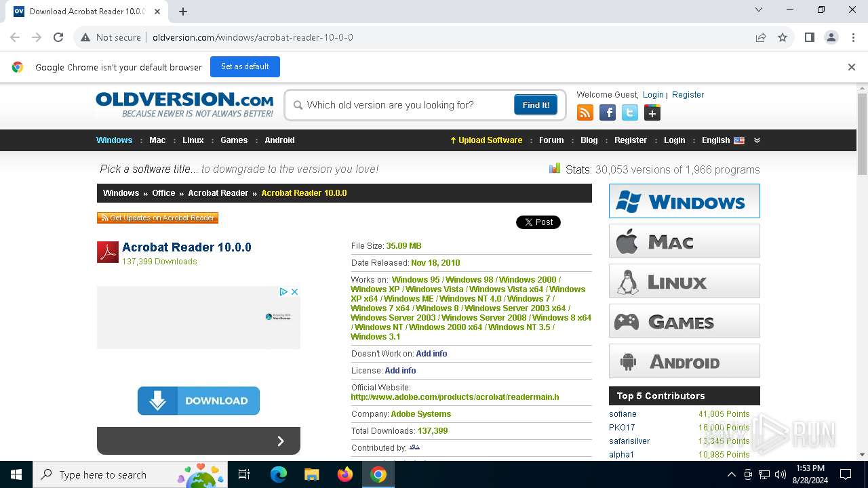868x488 pixels.
Task: Click the Windows category side button
Action: coord(684,201)
